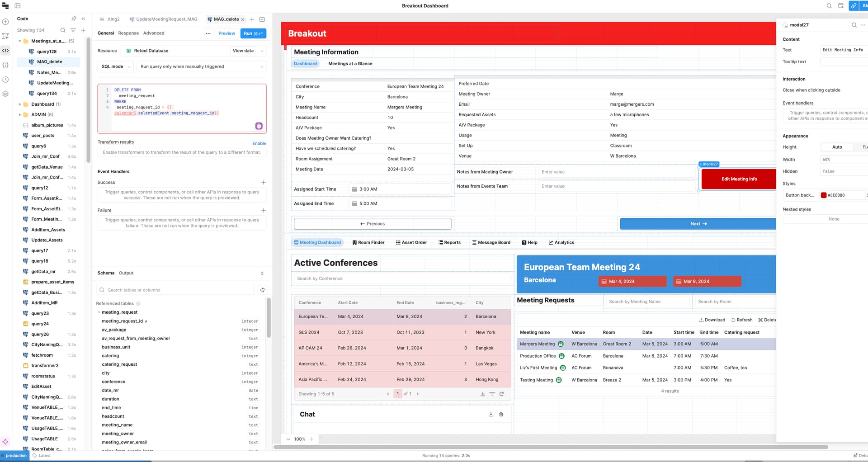Click the Active Conferences table refresh icon
Screen dimensions: 868x462
pyautogui.click(x=501, y=394)
